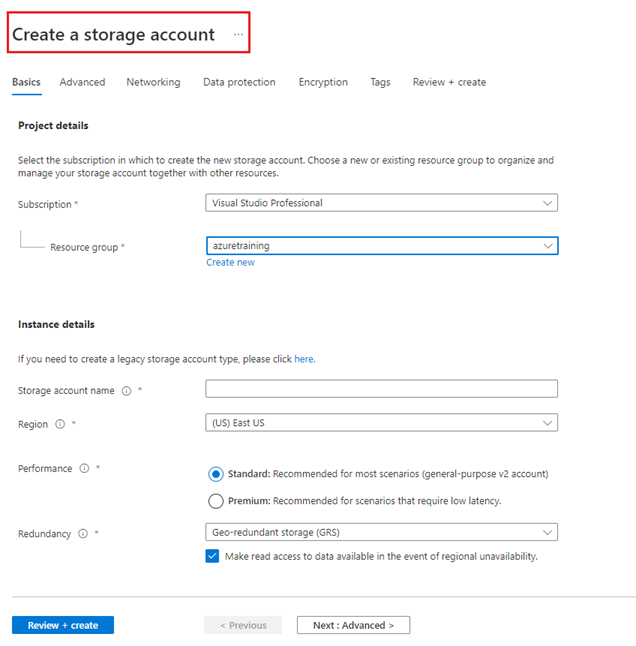This screenshot has height=646, width=636.
Task: Click the info icon next to Performance
Action: [84, 468]
